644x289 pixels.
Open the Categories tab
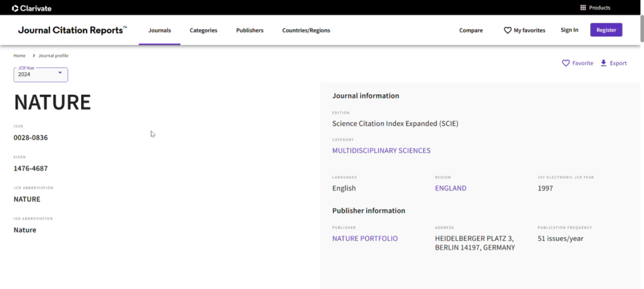pyautogui.click(x=203, y=30)
